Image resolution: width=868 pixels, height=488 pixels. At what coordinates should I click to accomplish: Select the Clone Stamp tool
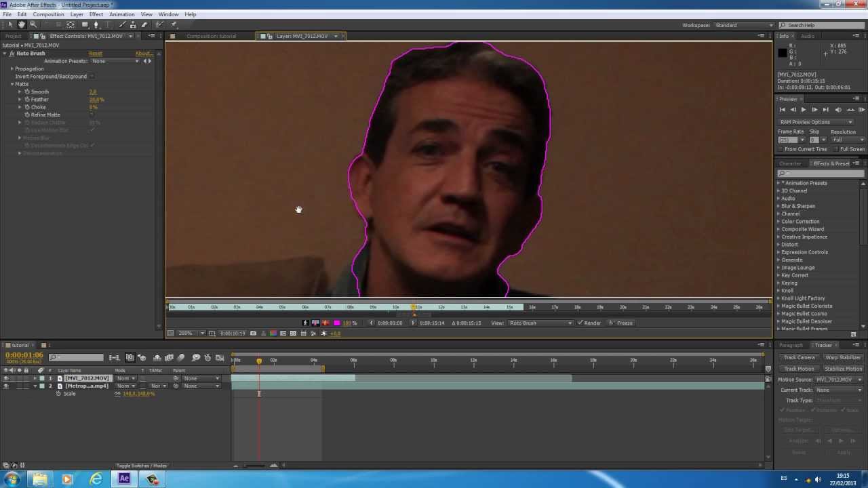(x=133, y=24)
